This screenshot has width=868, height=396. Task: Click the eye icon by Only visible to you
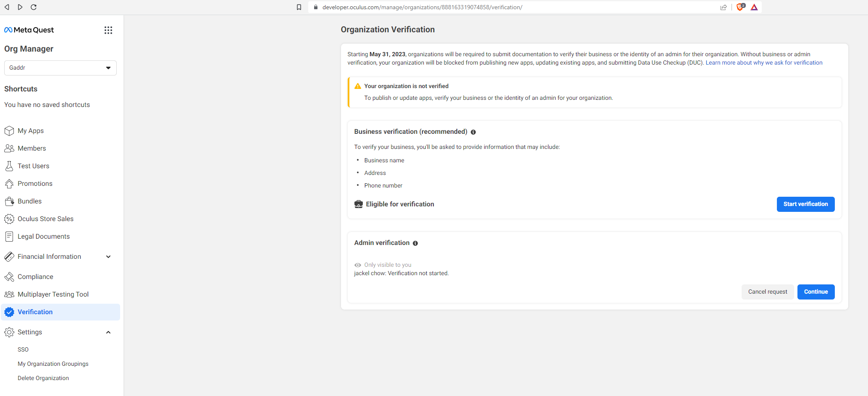[358, 265]
